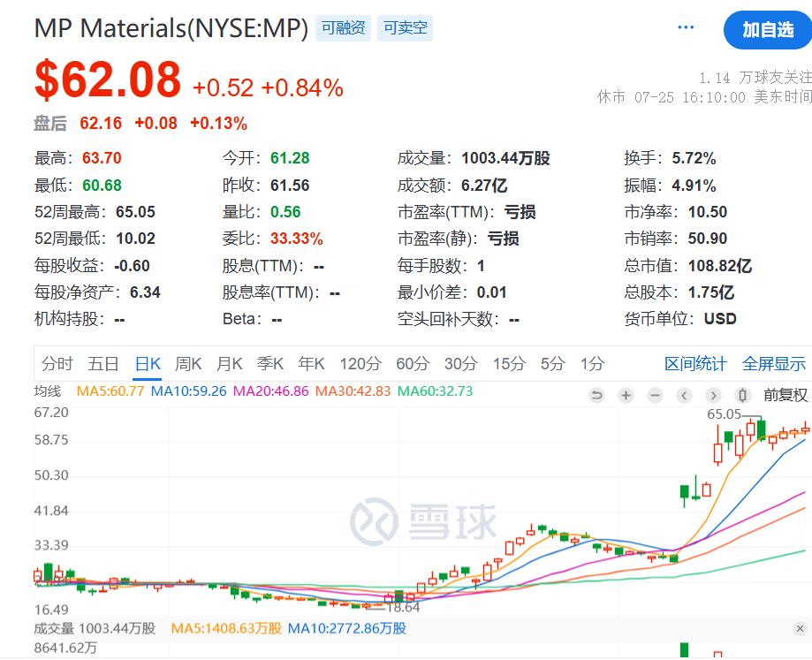Click the 委比 33.33% value

[x=296, y=239]
